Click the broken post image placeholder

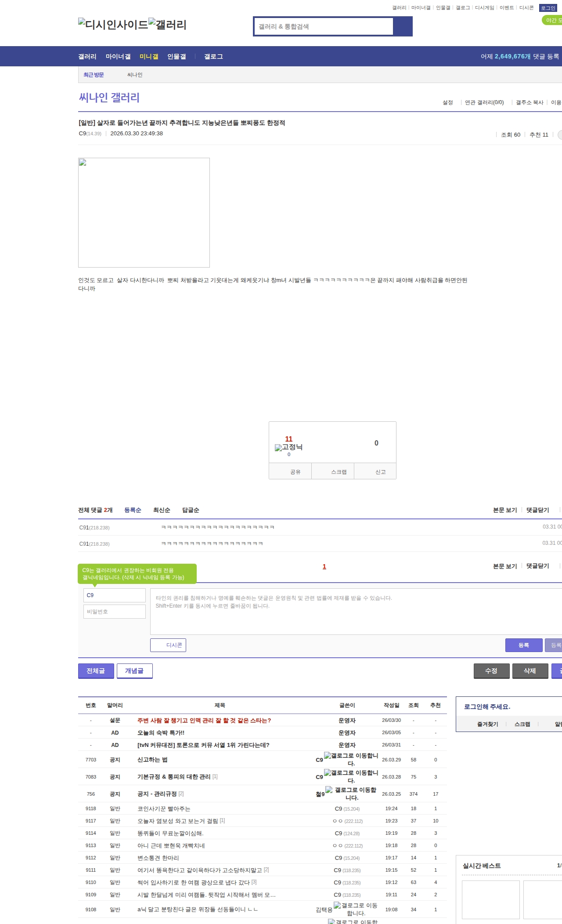[x=144, y=213]
